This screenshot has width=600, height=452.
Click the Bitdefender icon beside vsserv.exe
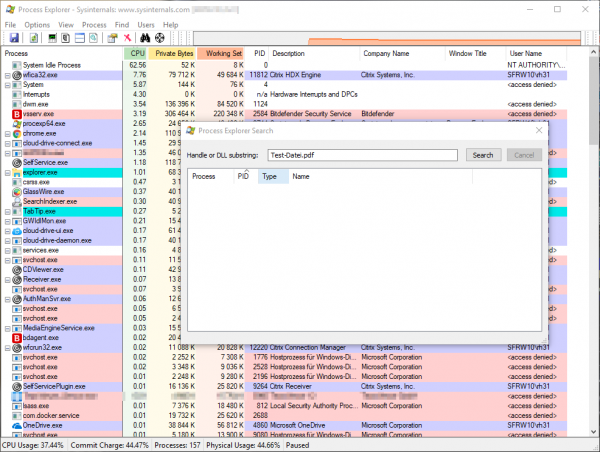(x=16, y=114)
